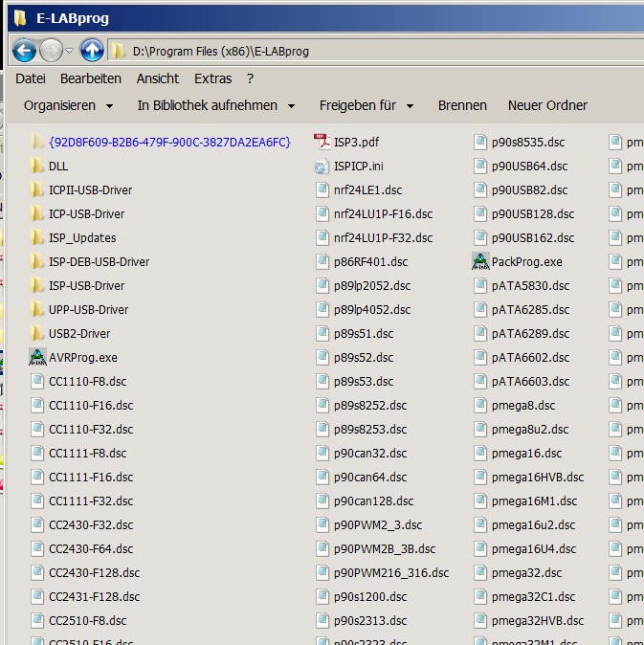Image resolution: width=644 pixels, height=645 pixels.
Task: Select file name CC1111-F16.dsc
Action: point(91,478)
